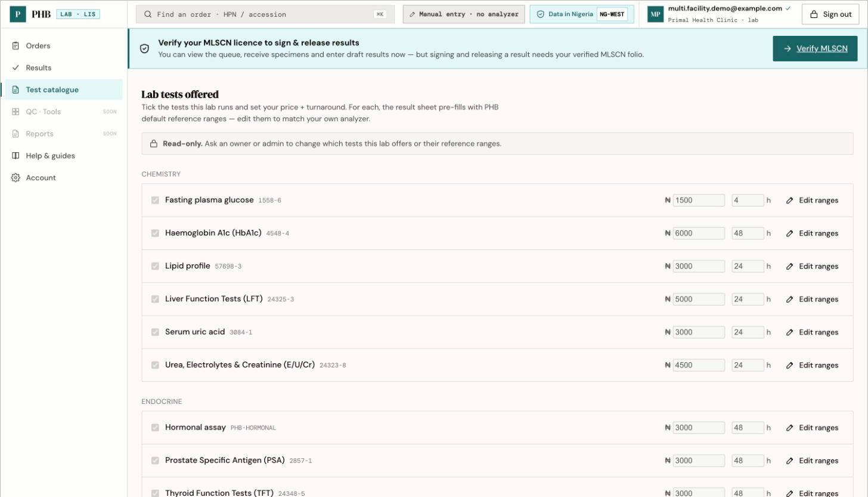Viewport: 868px width, 497px height.
Task: Click the PHB logo icon
Action: coord(18,14)
